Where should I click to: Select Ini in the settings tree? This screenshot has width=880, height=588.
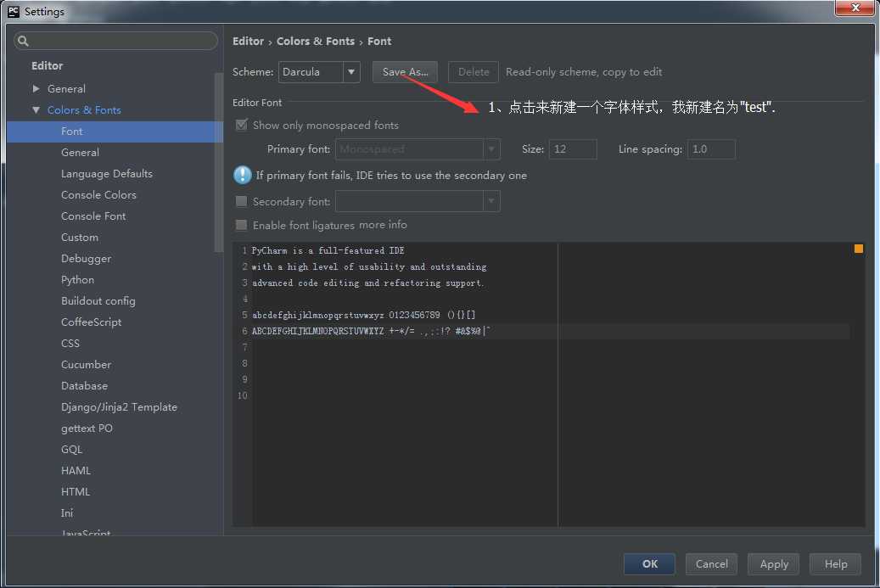[x=67, y=512]
